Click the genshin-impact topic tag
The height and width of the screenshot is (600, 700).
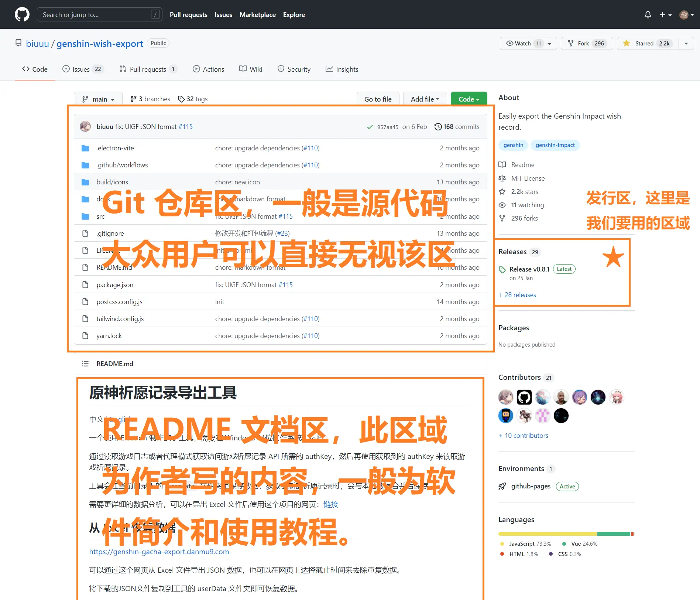(x=555, y=145)
